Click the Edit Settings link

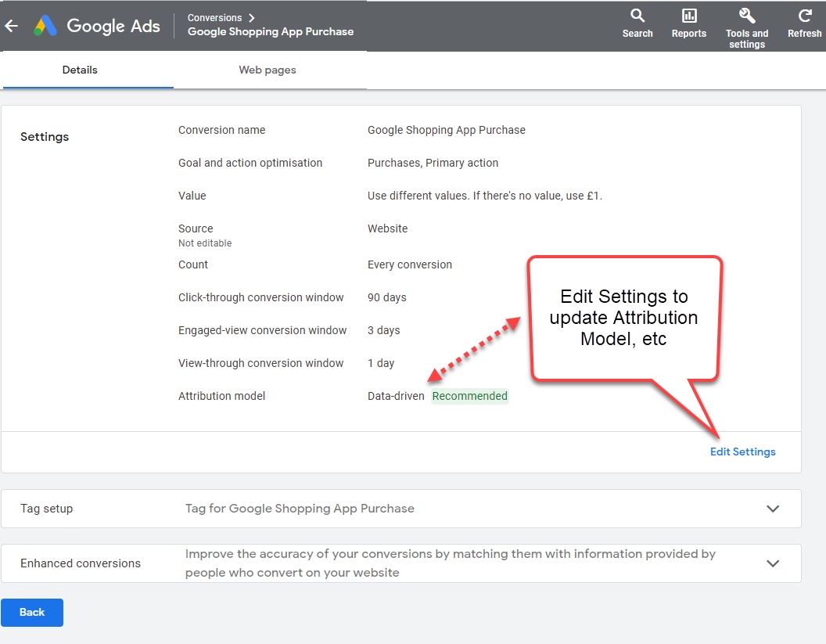[743, 452]
